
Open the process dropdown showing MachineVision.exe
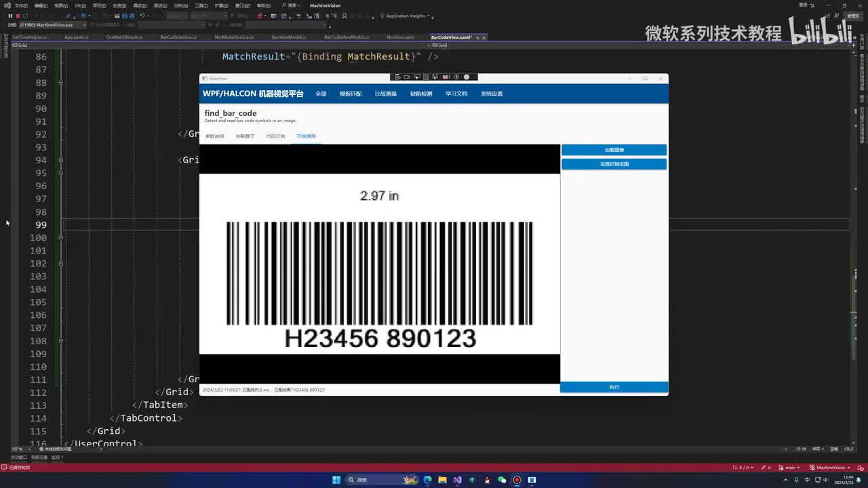pyautogui.click(x=53, y=25)
